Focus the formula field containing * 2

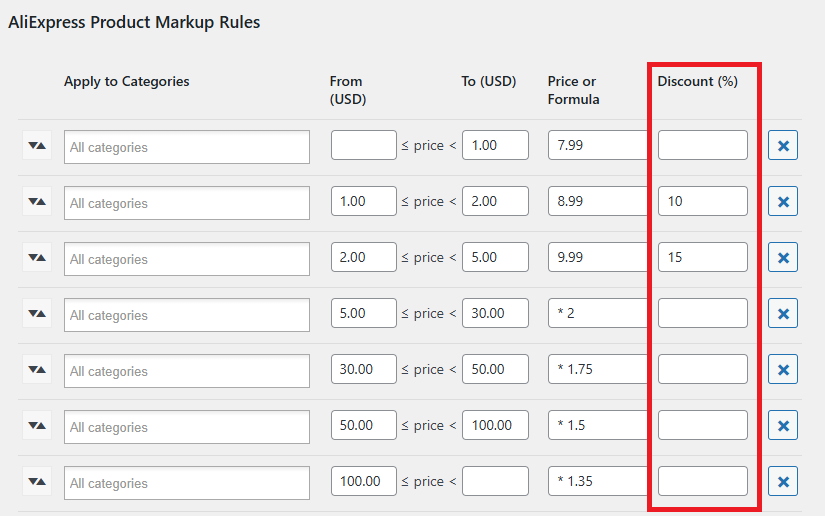pos(598,313)
